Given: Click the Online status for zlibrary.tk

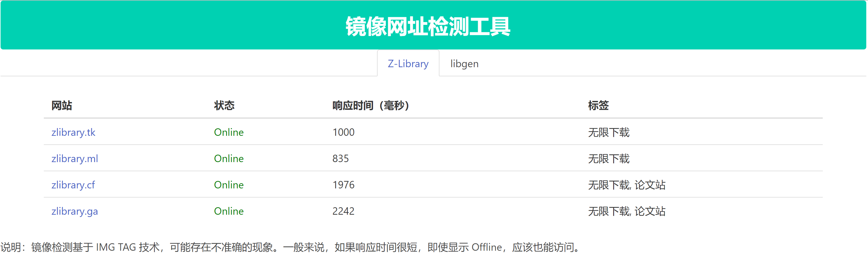Looking at the screenshot, I should [x=228, y=132].
